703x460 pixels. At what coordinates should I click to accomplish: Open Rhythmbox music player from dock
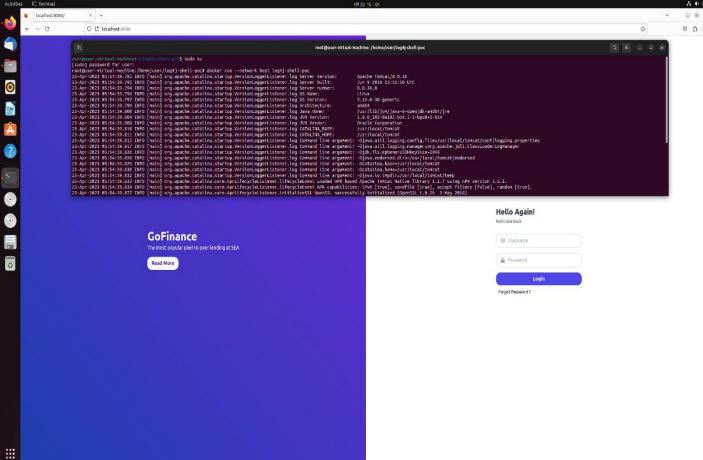click(x=10, y=87)
